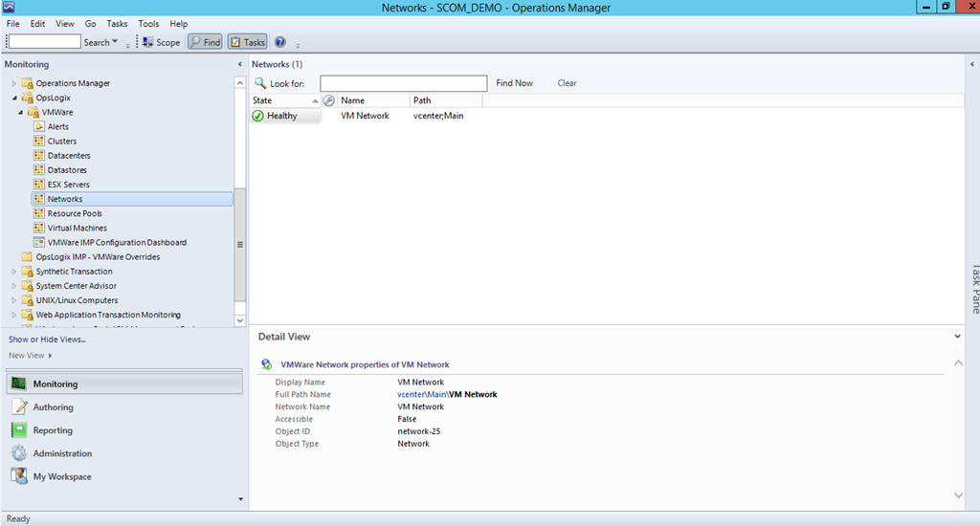Open the Administration gear icon
The image size is (980, 526).
click(x=19, y=453)
